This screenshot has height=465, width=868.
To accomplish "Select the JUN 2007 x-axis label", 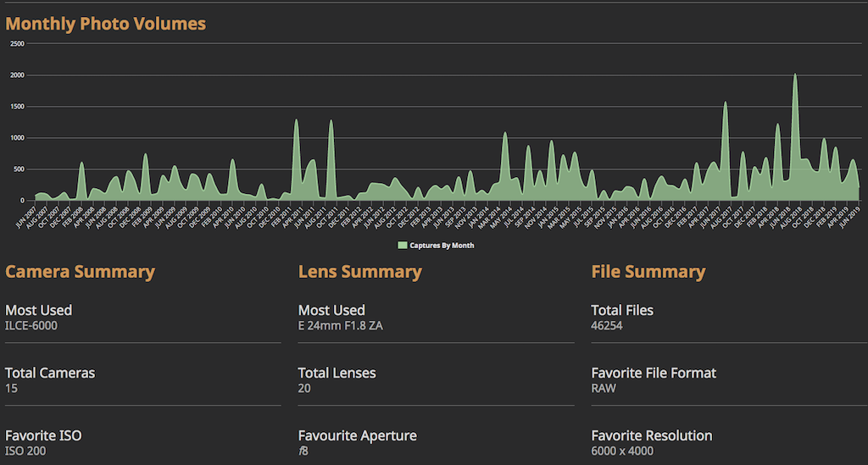I will (x=25, y=215).
